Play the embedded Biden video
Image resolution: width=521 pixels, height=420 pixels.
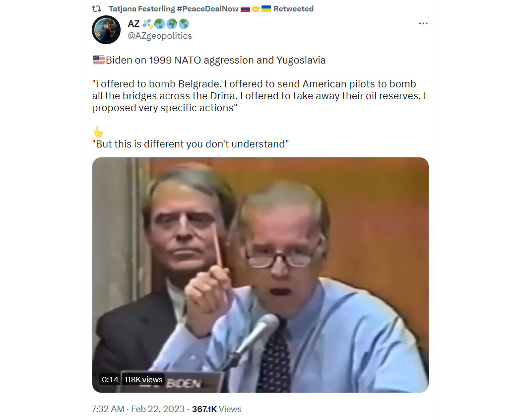[x=260, y=275]
